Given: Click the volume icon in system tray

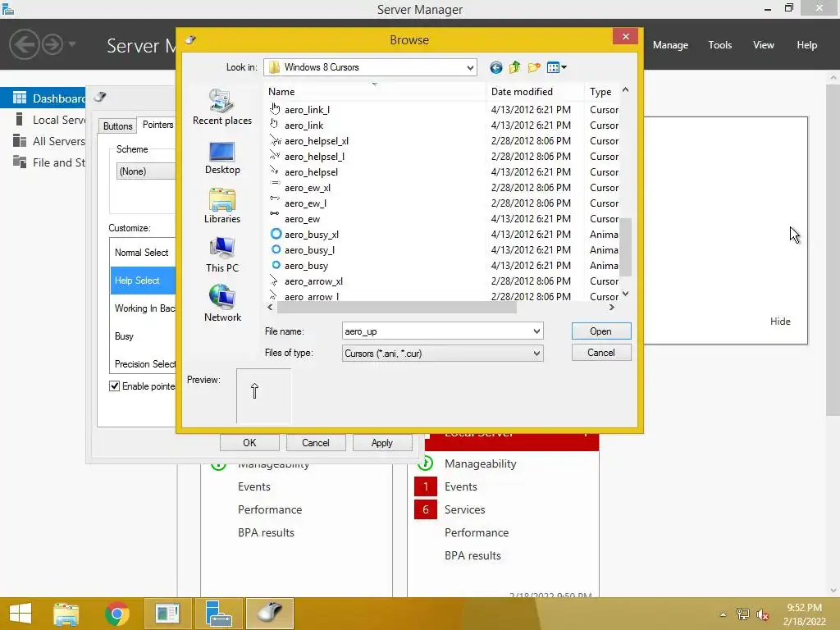Looking at the screenshot, I should click(x=762, y=614).
